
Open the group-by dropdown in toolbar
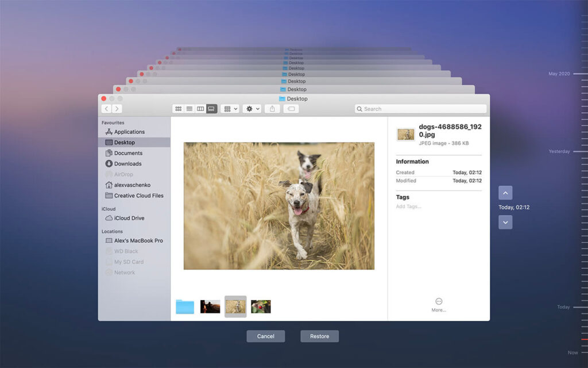pyautogui.click(x=230, y=109)
